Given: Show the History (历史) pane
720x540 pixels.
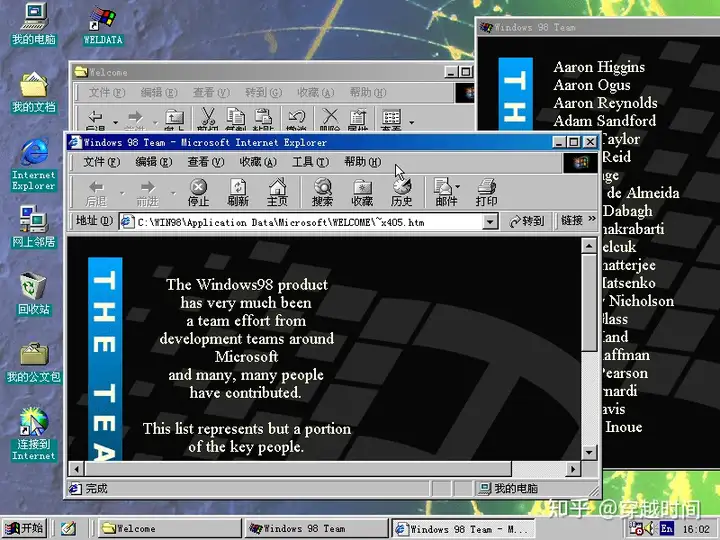Looking at the screenshot, I should click(x=401, y=193).
